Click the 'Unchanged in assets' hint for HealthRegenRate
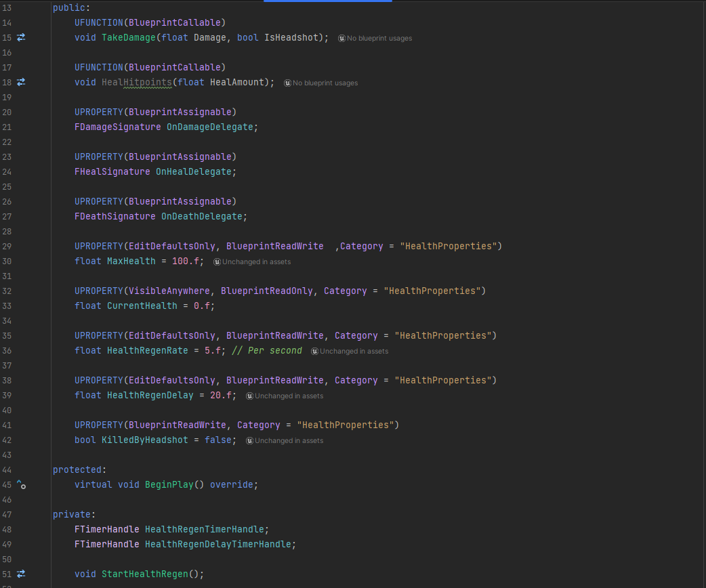This screenshot has height=588, width=706. tap(354, 351)
